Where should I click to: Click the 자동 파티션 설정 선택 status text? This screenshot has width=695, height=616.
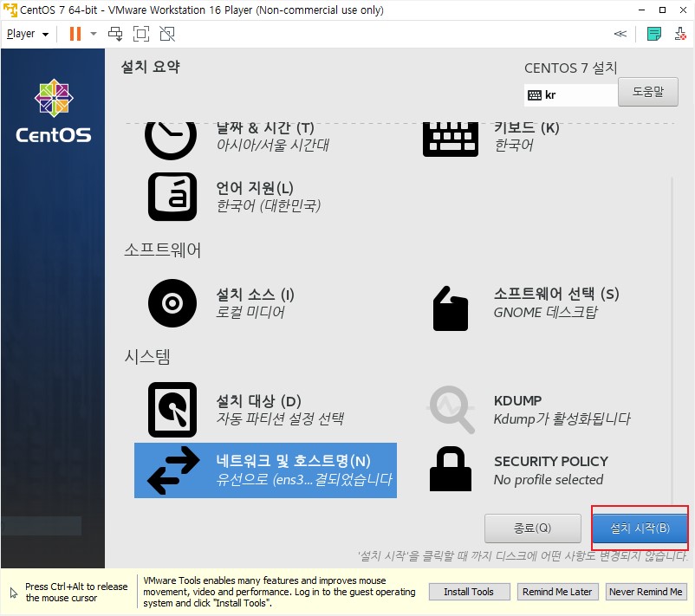pyautogui.click(x=280, y=418)
